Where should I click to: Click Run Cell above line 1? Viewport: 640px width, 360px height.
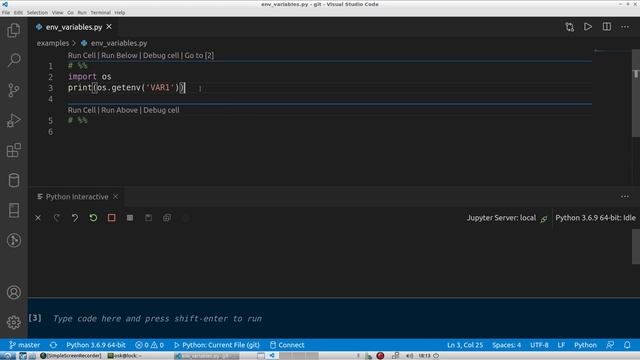82,56
